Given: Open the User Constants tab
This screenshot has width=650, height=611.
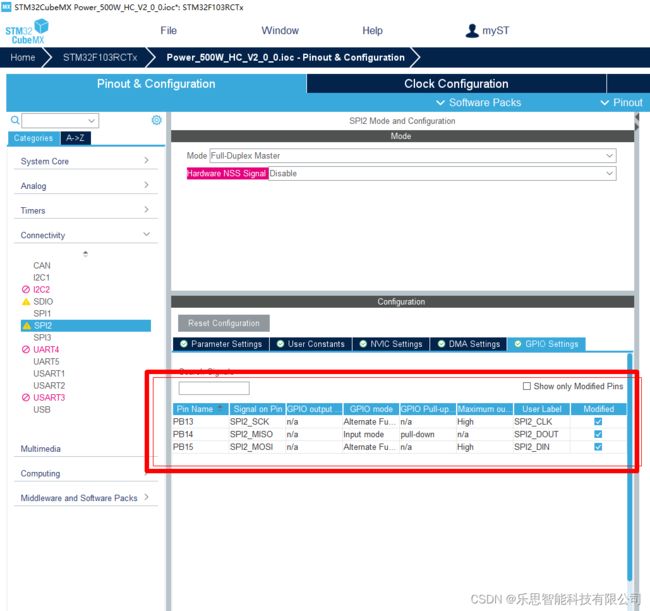Looking at the screenshot, I should [x=311, y=344].
